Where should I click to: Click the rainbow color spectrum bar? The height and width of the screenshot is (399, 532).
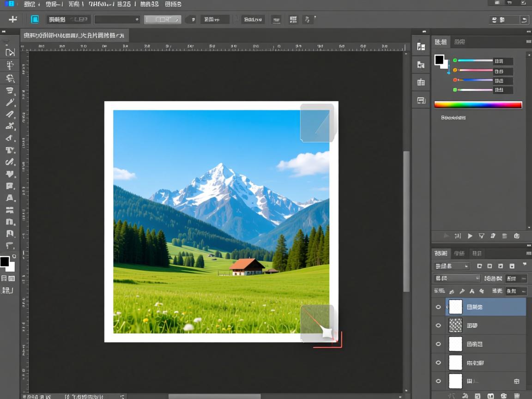(x=478, y=105)
